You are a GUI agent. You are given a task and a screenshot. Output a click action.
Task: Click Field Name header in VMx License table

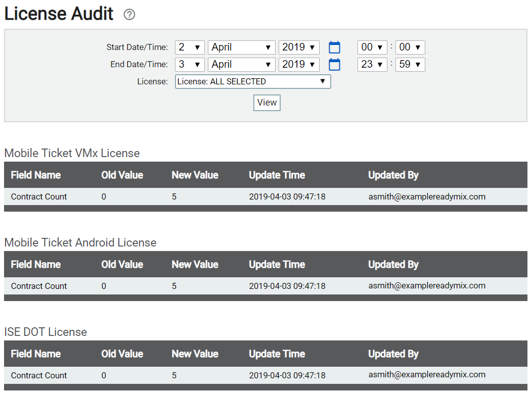pyautogui.click(x=35, y=175)
